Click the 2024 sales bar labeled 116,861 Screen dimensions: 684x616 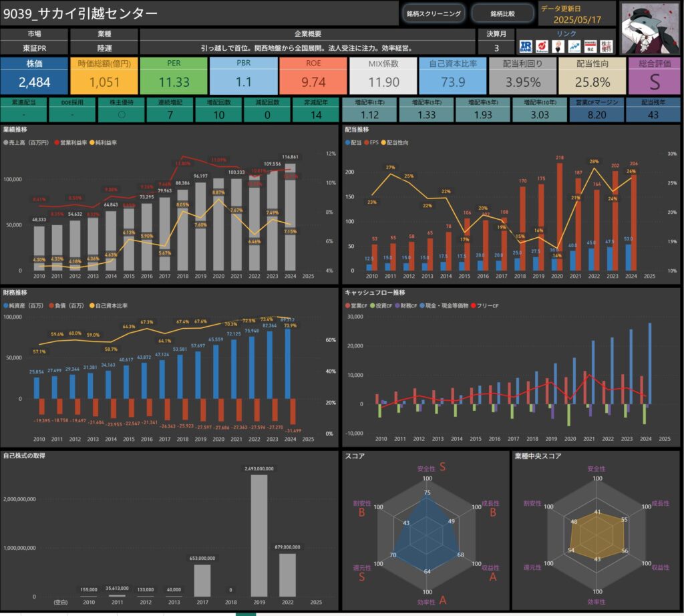(x=290, y=217)
